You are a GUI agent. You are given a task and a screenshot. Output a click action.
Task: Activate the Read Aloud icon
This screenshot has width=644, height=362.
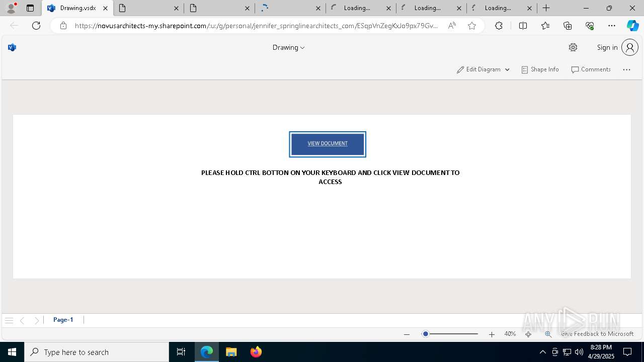pyautogui.click(x=452, y=26)
